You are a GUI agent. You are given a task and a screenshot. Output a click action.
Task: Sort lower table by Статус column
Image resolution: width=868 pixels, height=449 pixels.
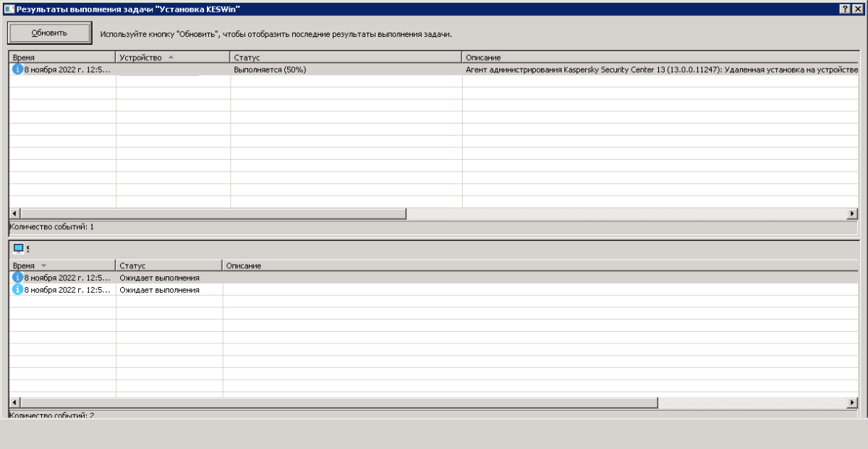tap(169, 265)
